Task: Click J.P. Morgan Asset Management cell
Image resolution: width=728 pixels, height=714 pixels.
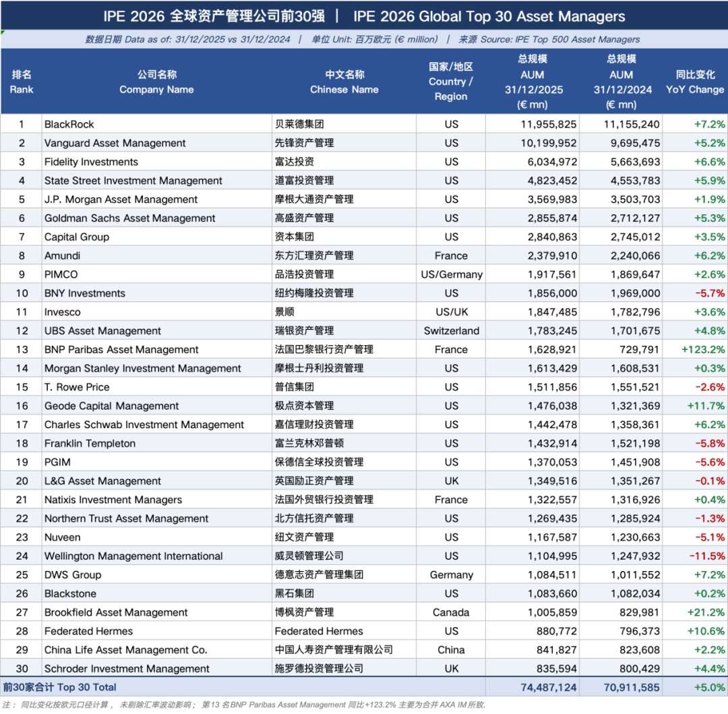Action: point(157,199)
